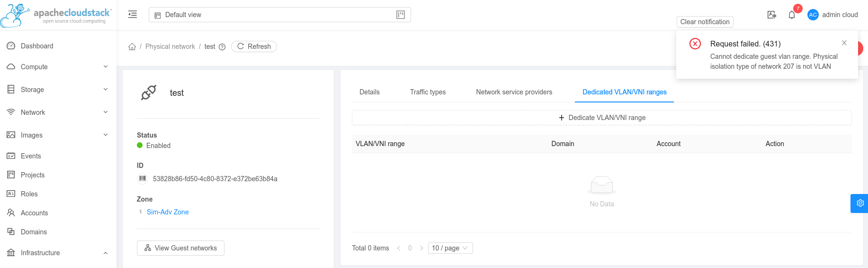The image size is (868, 268).
Task: Open the notifications bell icon
Action: pyautogui.click(x=792, y=15)
